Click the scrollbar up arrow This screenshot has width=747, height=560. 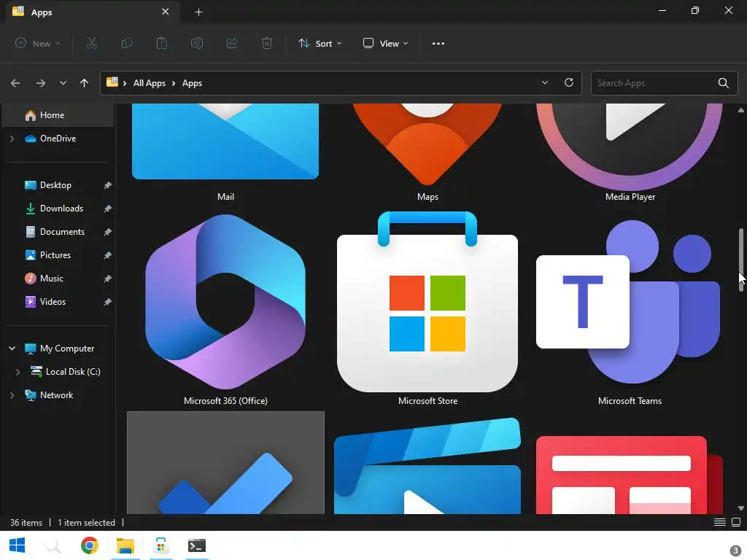(741, 110)
